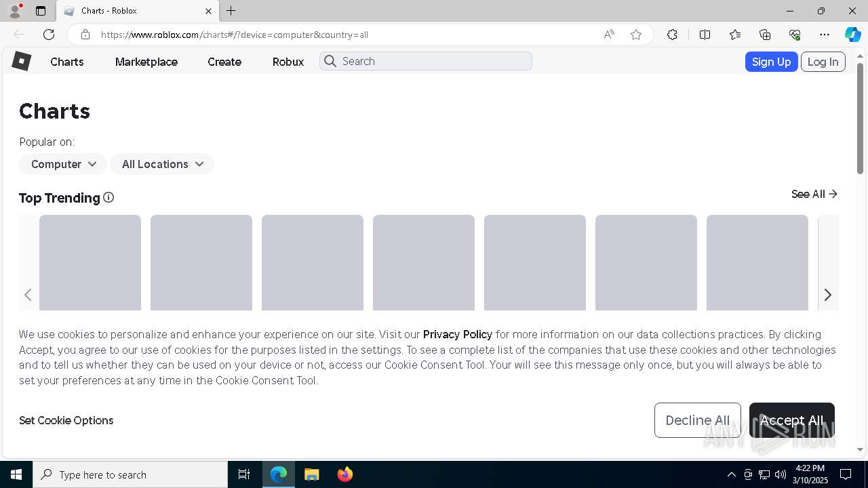Follow the See All link
868x488 pixels.
point(814,194)
